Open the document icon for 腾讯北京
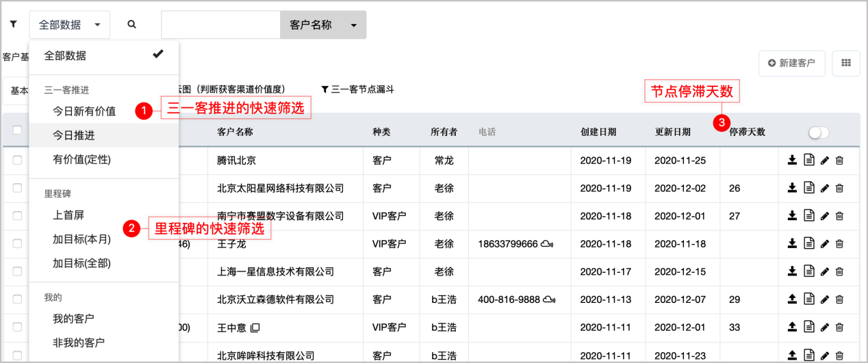Image resolution: width=868 pixels, height=363 pixels. (x=808, y=160)
